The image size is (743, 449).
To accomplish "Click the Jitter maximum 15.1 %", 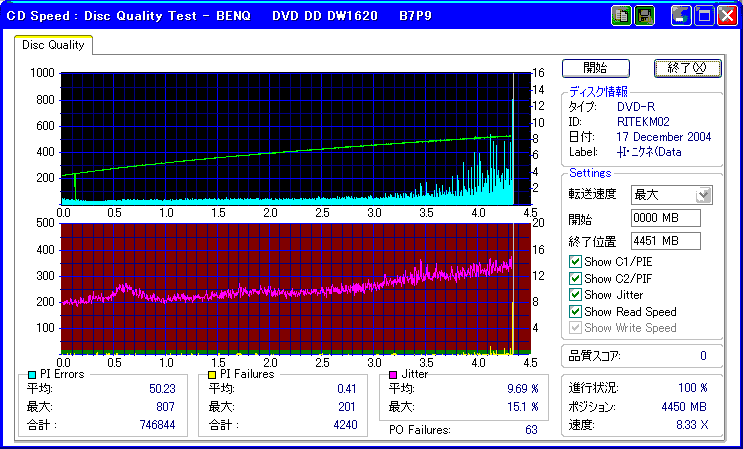I will (x=523, y=406).
